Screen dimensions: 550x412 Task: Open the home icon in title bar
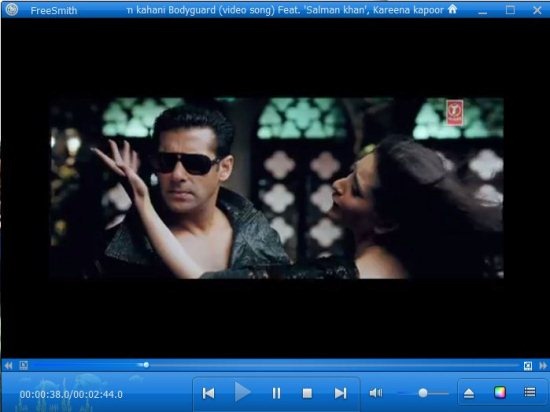tap(452, 9)
